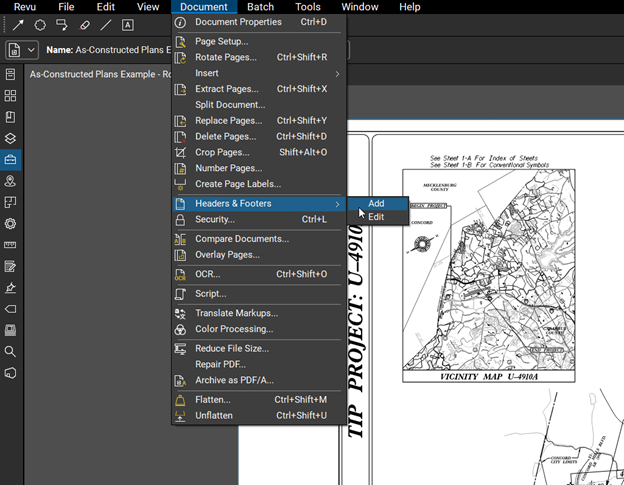Choose Unflatten markups

click(258, 416)
